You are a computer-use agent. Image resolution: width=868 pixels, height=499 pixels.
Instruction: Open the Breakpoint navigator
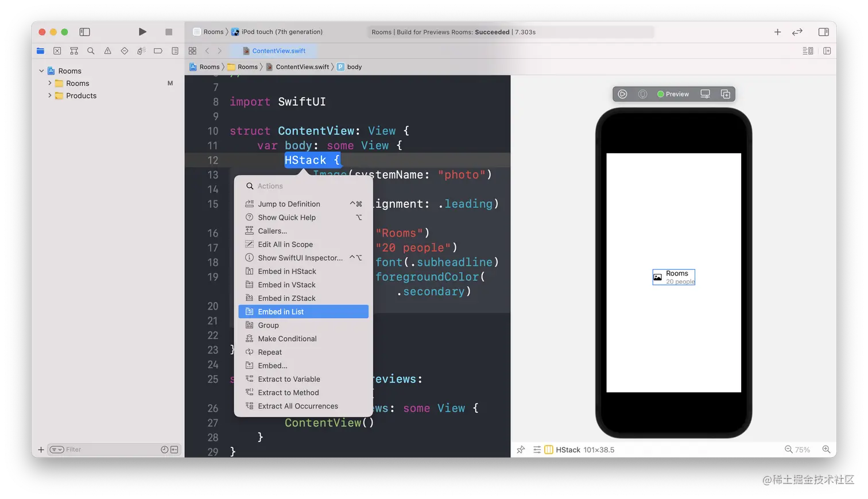click(158, 51)
